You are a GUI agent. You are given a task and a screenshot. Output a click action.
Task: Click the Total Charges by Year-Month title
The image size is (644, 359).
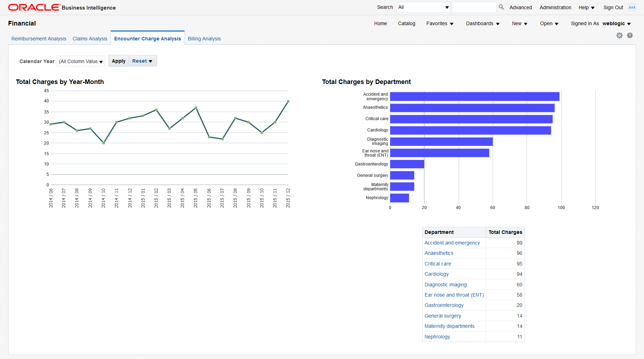[60, 82]
